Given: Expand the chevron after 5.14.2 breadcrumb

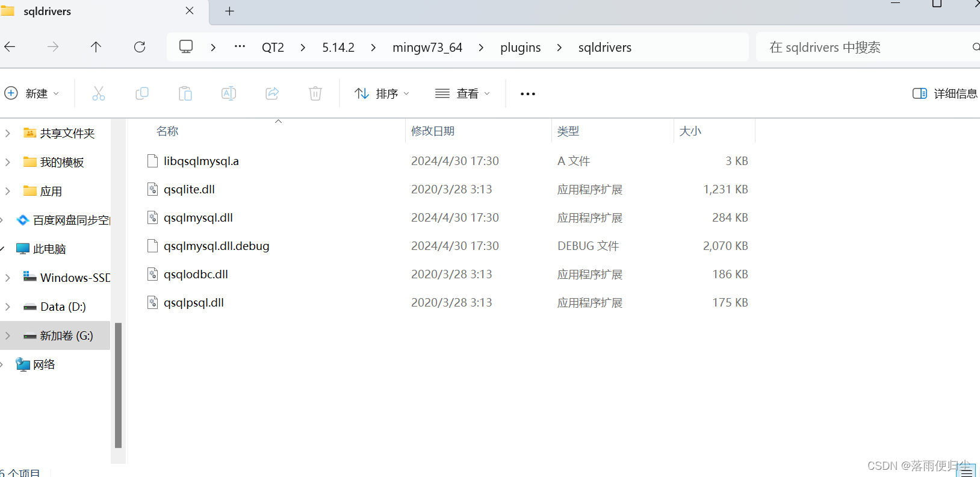Looking at the screenshot, I should [x=373, y=47].
